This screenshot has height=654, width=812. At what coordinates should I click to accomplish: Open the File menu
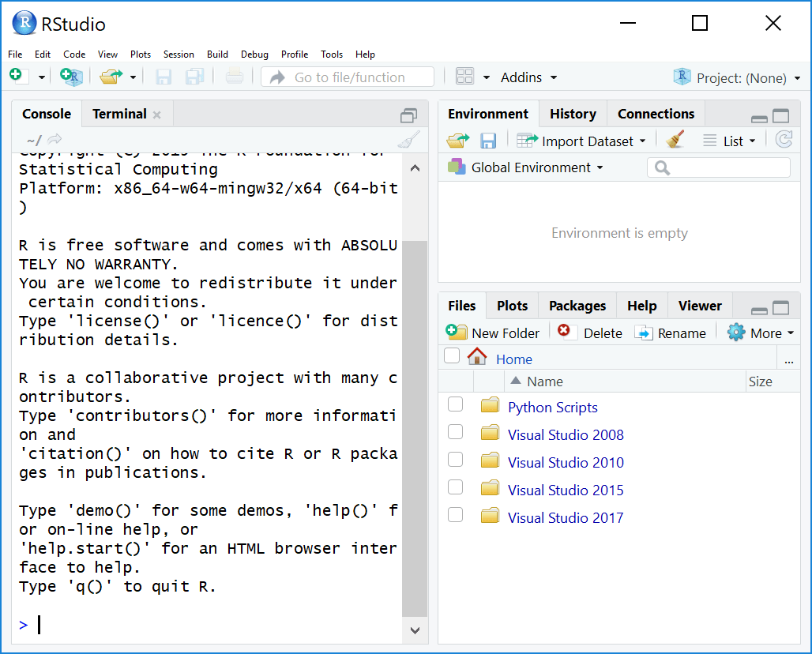[x=15, y=54]
